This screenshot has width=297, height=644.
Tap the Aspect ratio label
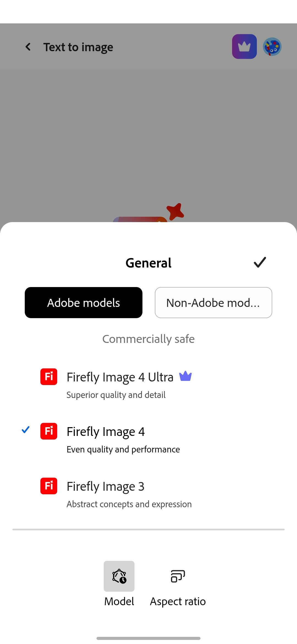178,601
